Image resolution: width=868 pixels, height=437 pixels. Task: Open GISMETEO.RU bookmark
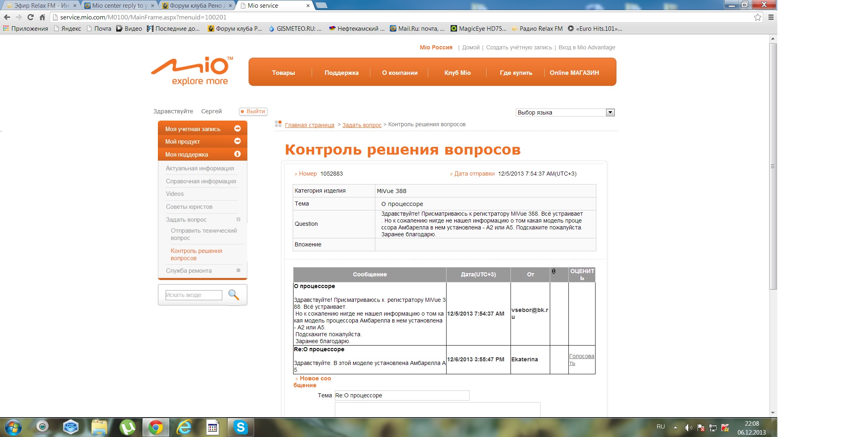click(295, 28)
